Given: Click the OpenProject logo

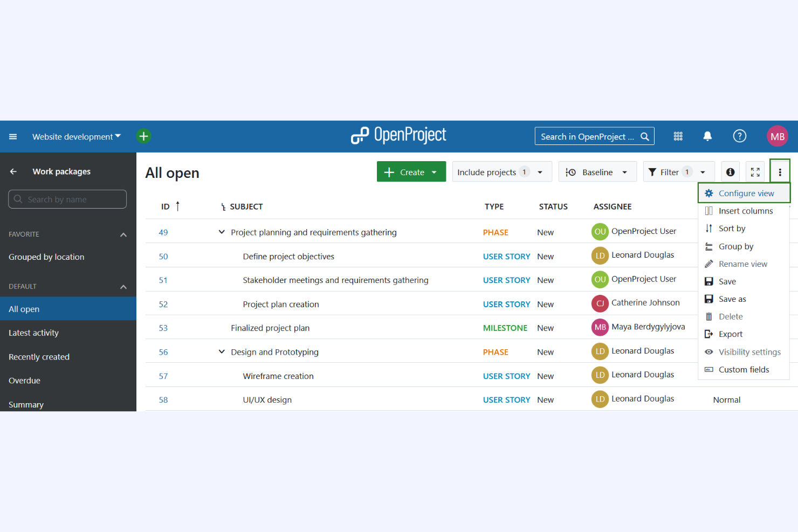Looking at the screenshot, I should click(398, 136).
